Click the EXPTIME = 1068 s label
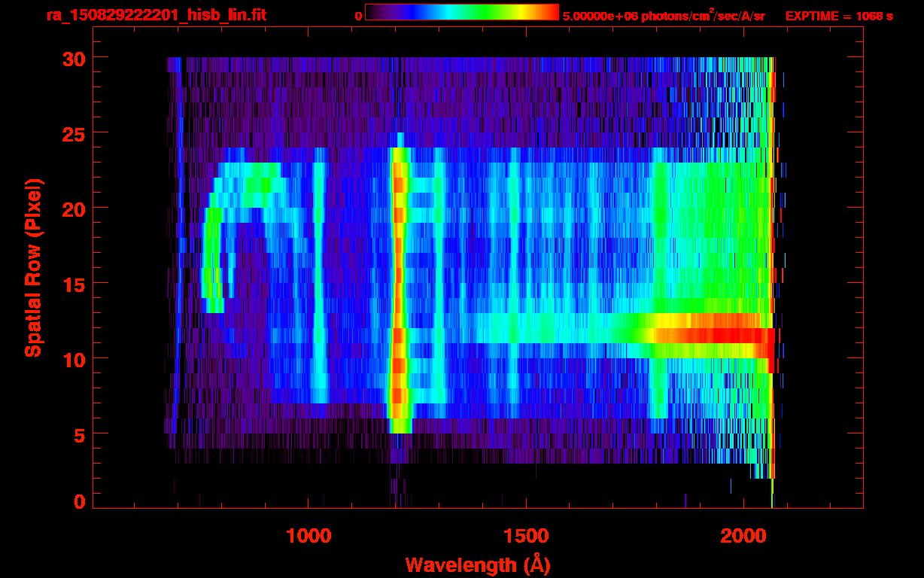Viewport: 924px width, 578px height. (x=839, y=16)
